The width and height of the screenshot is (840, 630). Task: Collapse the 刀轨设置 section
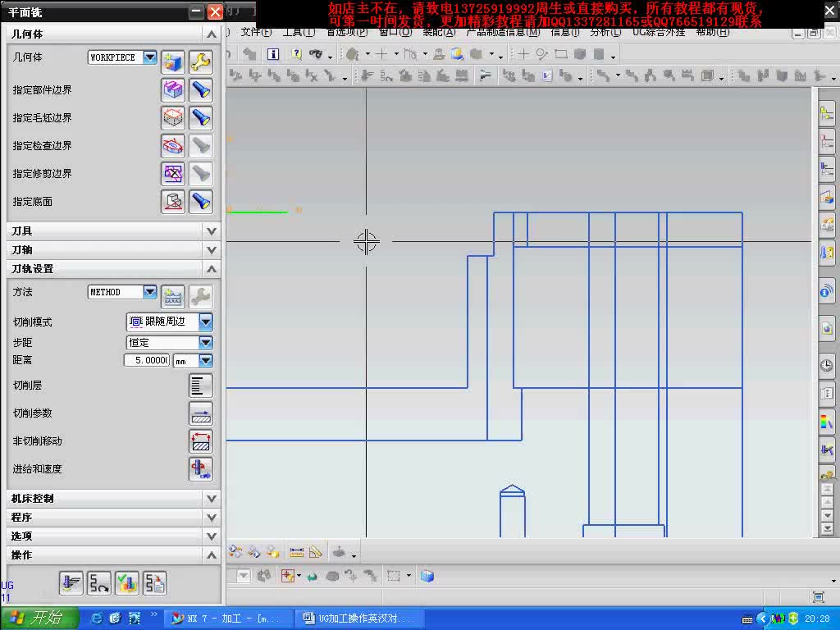[x=212, y=269]
